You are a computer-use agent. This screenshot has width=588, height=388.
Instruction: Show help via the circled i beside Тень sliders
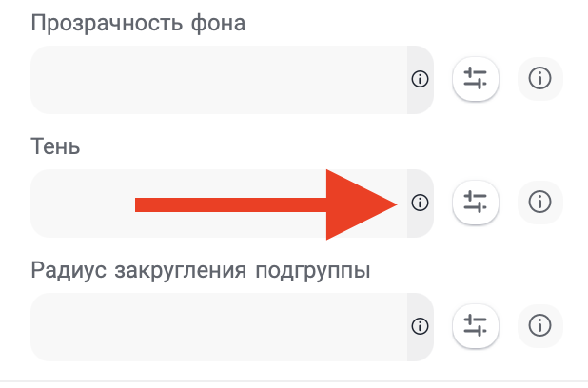coord(540,203)
